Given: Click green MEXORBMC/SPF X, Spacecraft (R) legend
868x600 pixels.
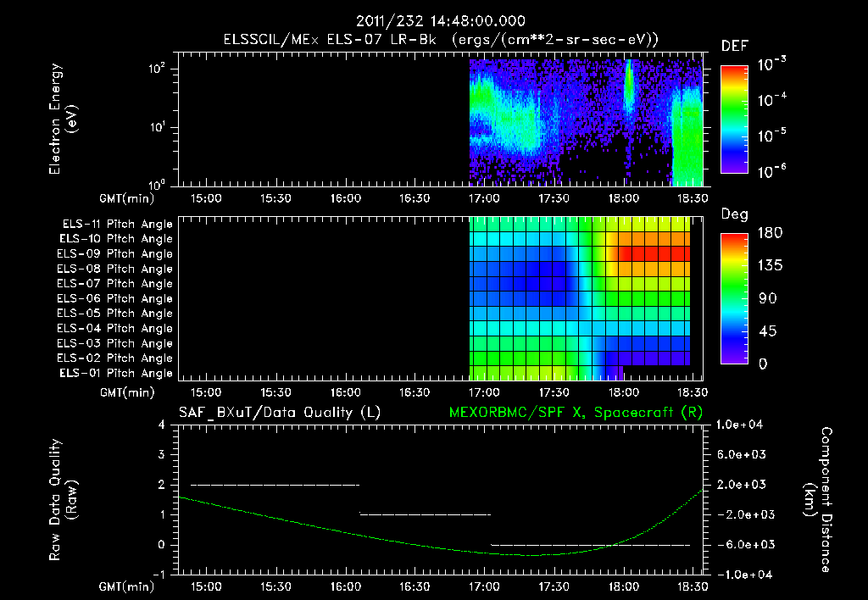Looking at the screenshot, I should point(576,413).
